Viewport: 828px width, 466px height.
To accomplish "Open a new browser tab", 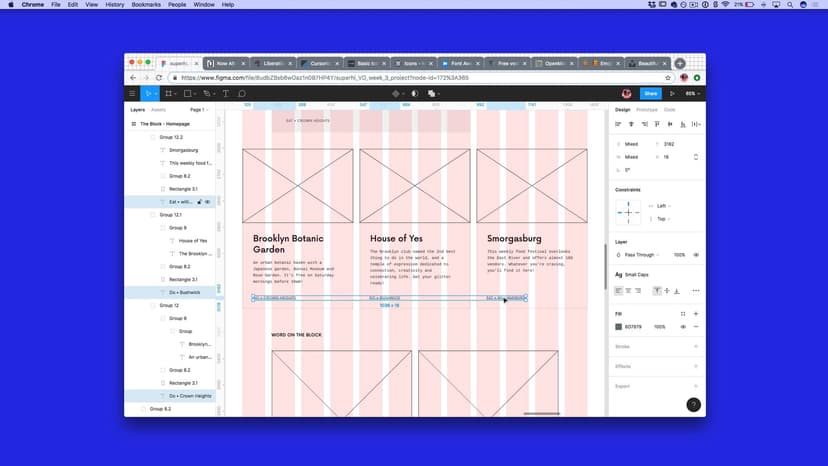I will (680, 63).
